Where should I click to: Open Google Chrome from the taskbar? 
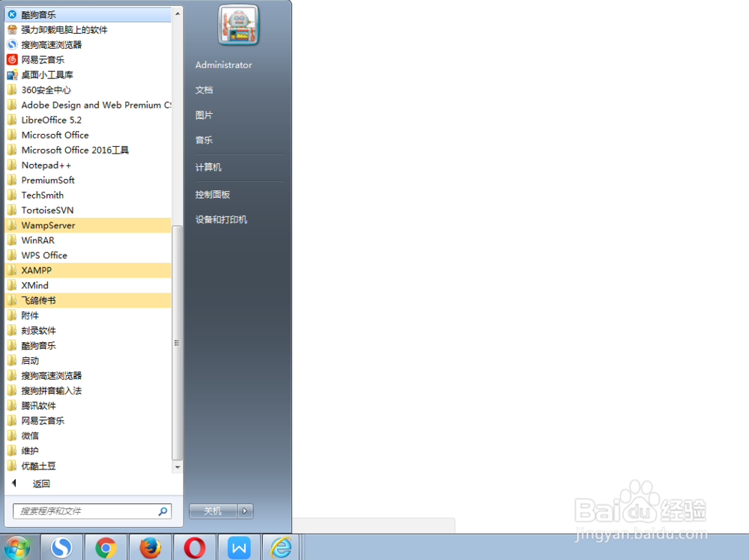[106, 547]
